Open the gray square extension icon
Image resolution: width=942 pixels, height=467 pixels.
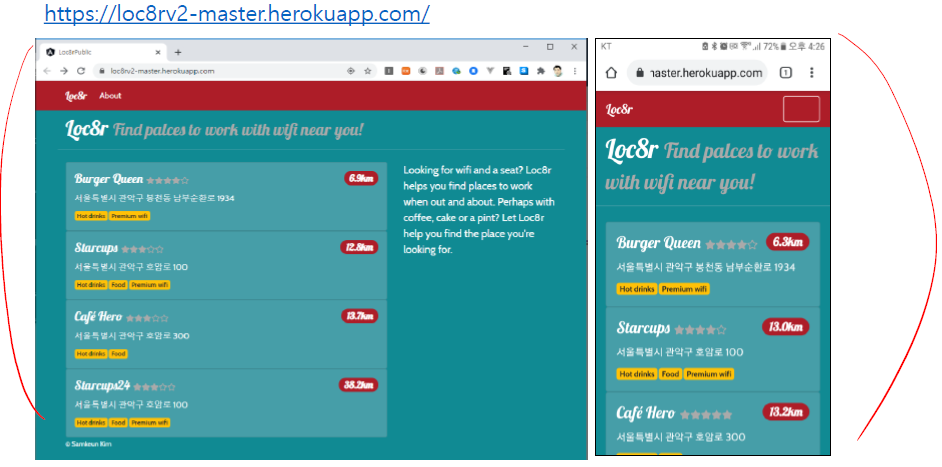(389, 71)
